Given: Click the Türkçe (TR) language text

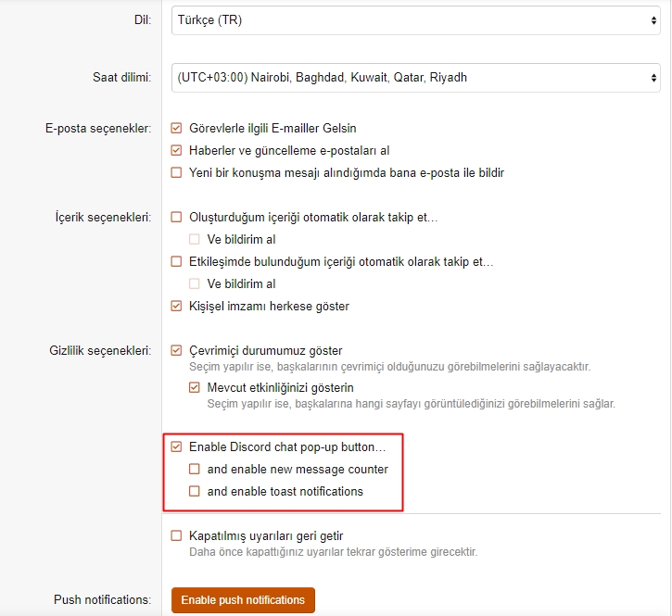Looking at the screenshot, I should pyautogui.click(x=209, y=19).
